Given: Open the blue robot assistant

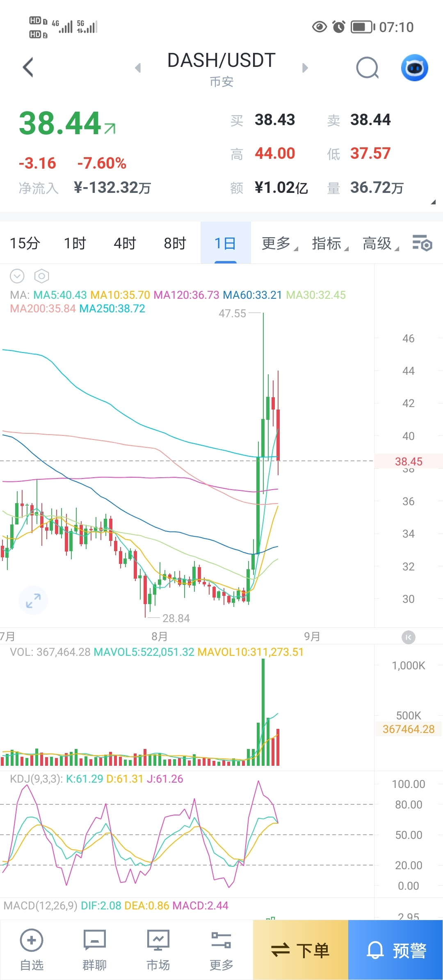Looking at the screenshot, I should click(x=414, y=68).
